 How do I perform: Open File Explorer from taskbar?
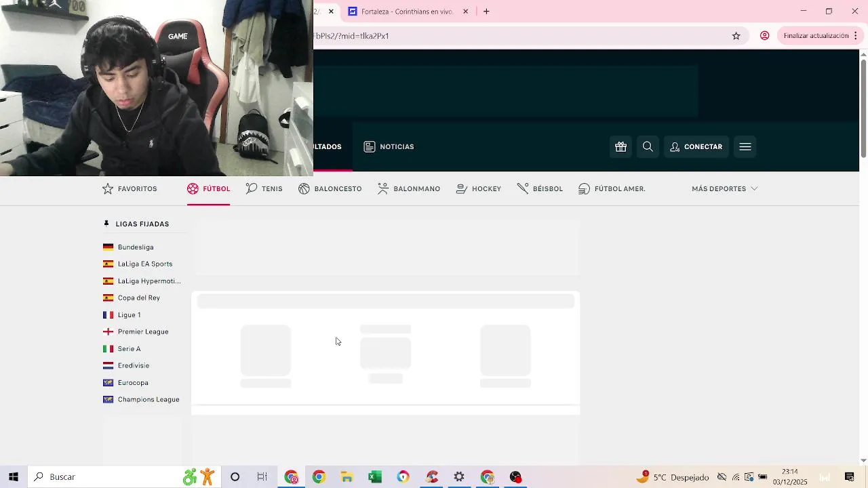347,477
